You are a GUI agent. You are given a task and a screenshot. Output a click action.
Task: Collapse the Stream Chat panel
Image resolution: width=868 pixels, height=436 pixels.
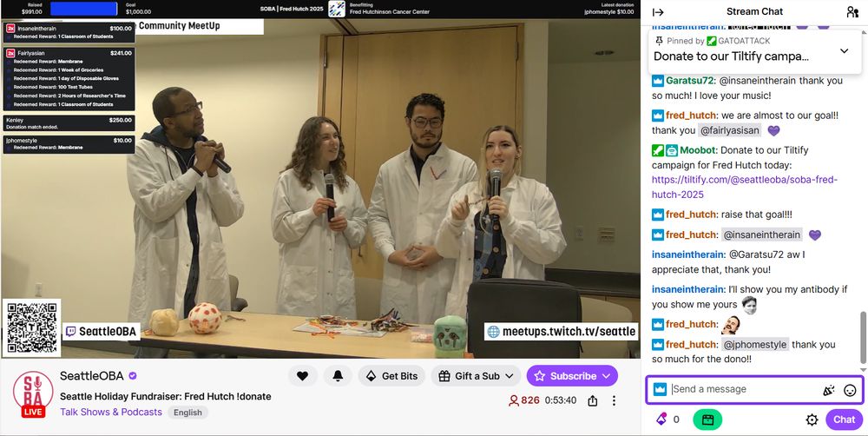[658, 11]
